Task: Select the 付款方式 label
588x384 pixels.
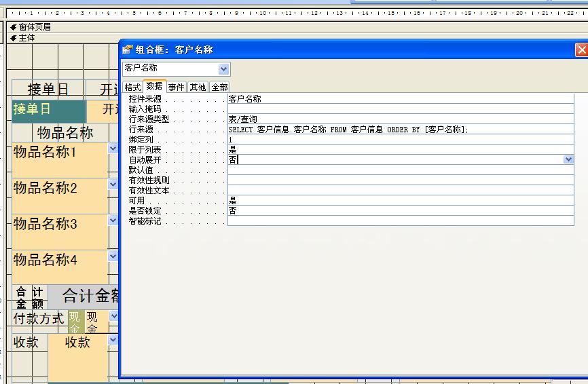Action: (x=39, y=319)
